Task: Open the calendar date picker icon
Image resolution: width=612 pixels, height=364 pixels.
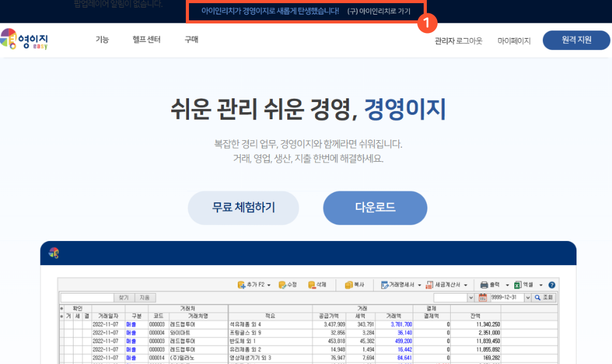Action: (x=483, y=297)
